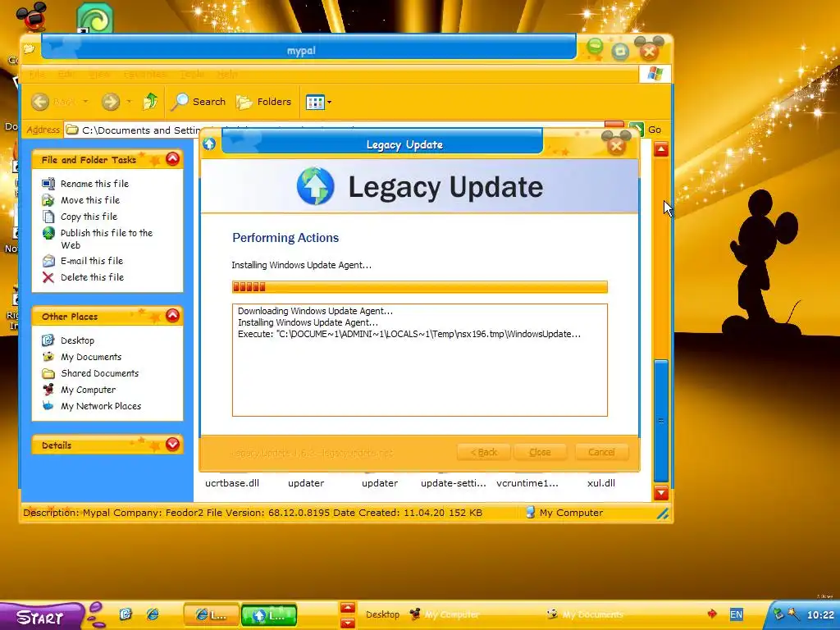Click the taskbar scroll down arrow
840x630 pixels.
[348, 623]
